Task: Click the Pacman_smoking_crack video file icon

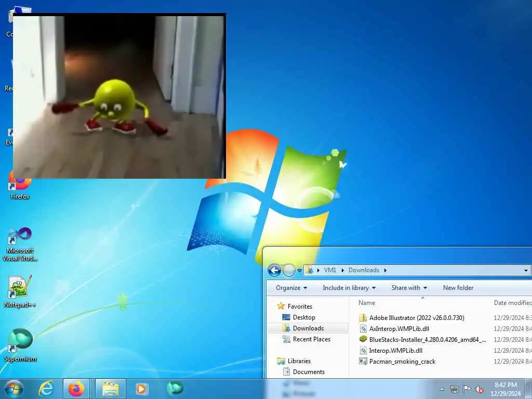Action: (x=363, y=362)
